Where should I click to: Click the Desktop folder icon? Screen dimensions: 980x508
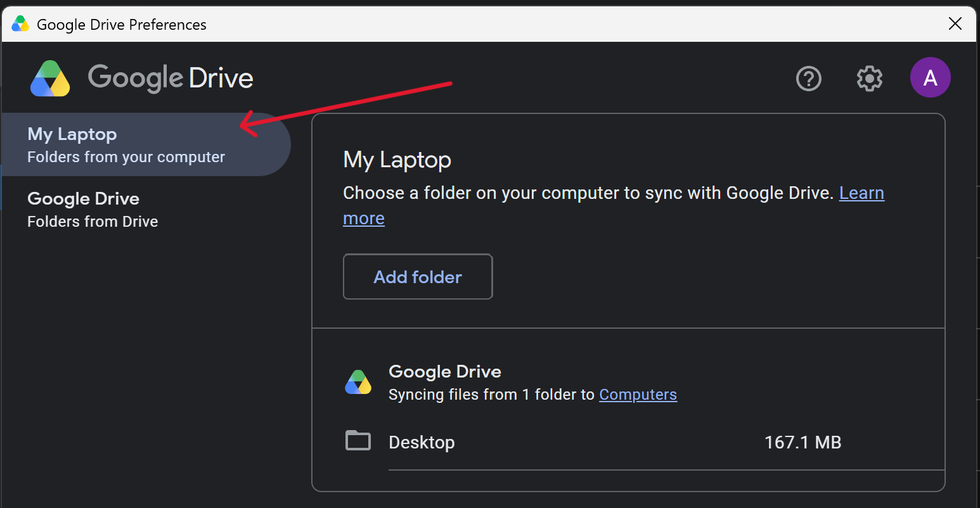[x=358, y=440]
